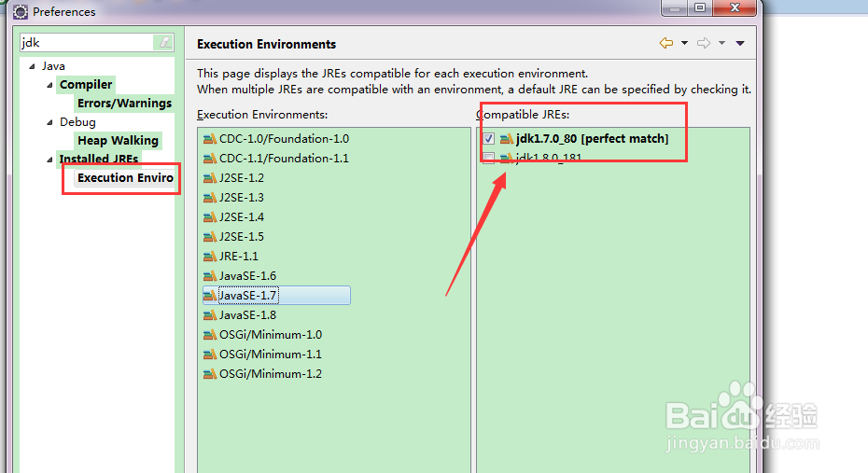Click the J2SE-1.4 environment icon
Screen dimensions: 868x473
[x=210, y=217]
